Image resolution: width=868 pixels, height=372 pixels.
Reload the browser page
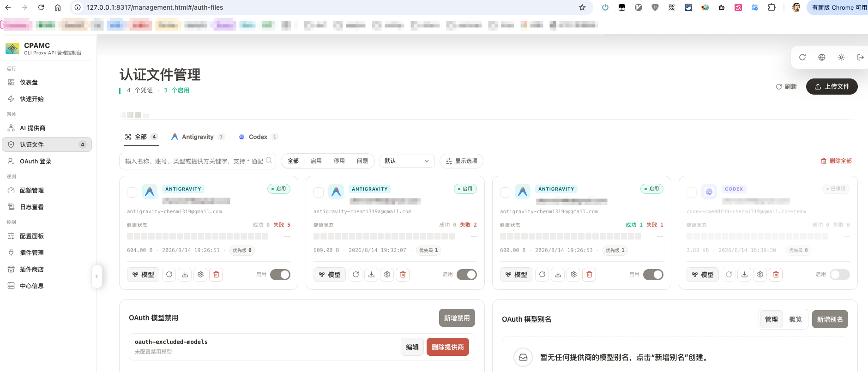tap(41, 7)
